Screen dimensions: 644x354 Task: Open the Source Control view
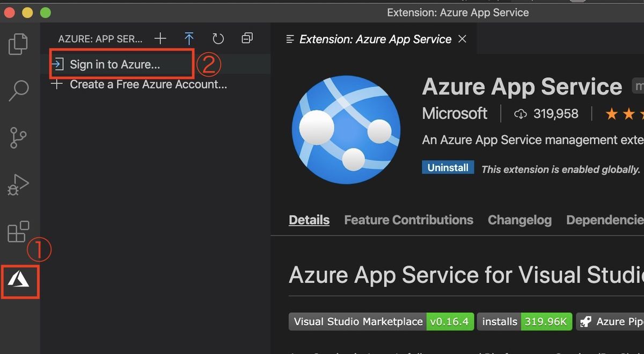(19, 137)
